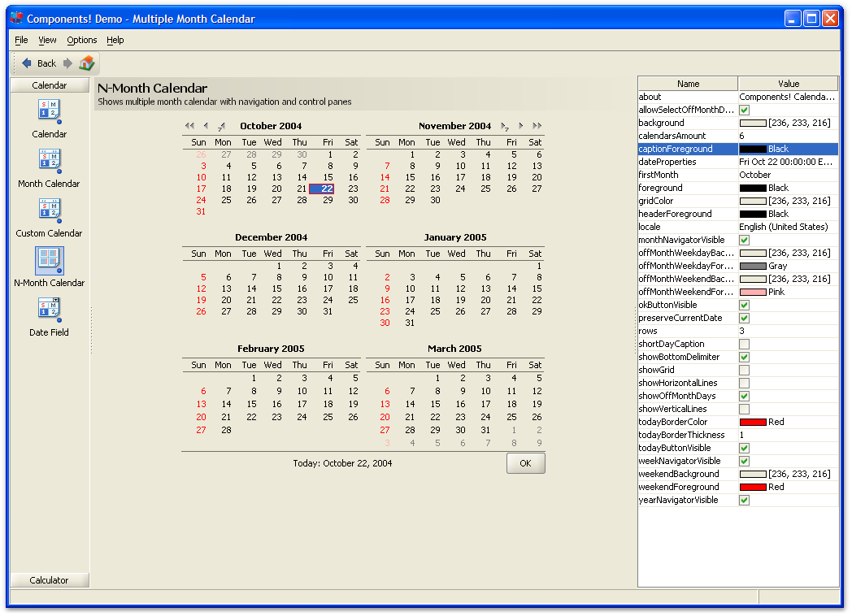The image size is (852, 616).
Task: Advance to next month with single-right arrow
Action: point(521,126)
